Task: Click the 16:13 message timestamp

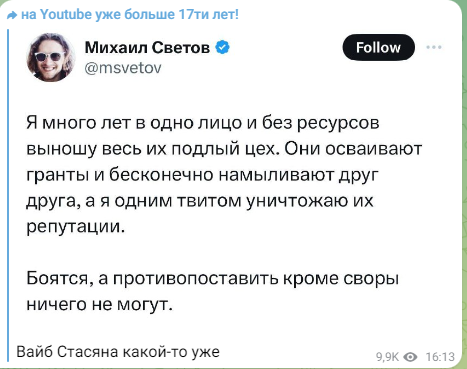Action: [440, 357]
